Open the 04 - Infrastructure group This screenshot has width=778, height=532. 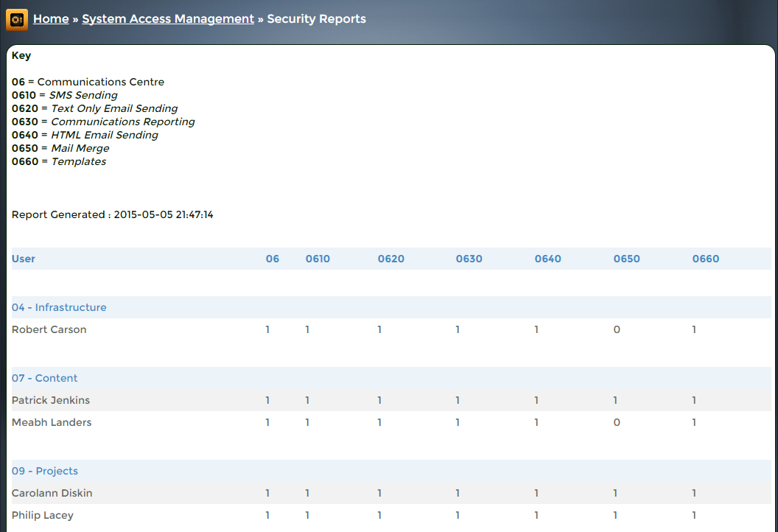59,307
